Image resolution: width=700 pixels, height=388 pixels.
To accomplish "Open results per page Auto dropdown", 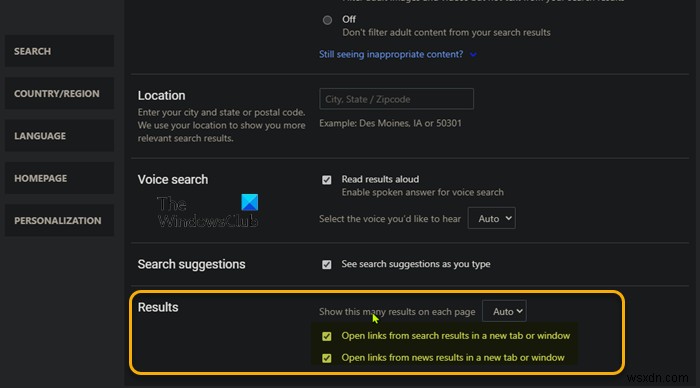I will point(504,311).
